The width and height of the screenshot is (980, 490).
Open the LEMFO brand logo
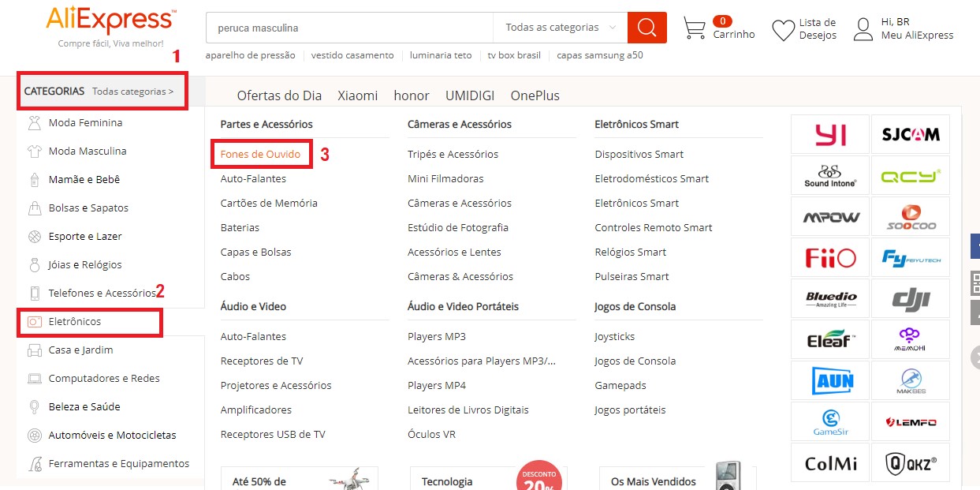click(x=911, y=421)
